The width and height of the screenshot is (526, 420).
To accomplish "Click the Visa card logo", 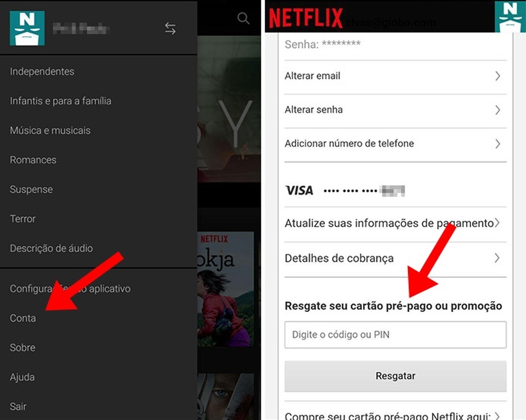I will (299, 191).
